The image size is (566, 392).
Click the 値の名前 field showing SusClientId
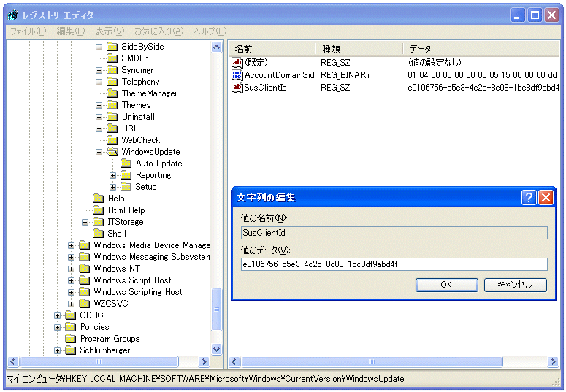pos(394,233)
